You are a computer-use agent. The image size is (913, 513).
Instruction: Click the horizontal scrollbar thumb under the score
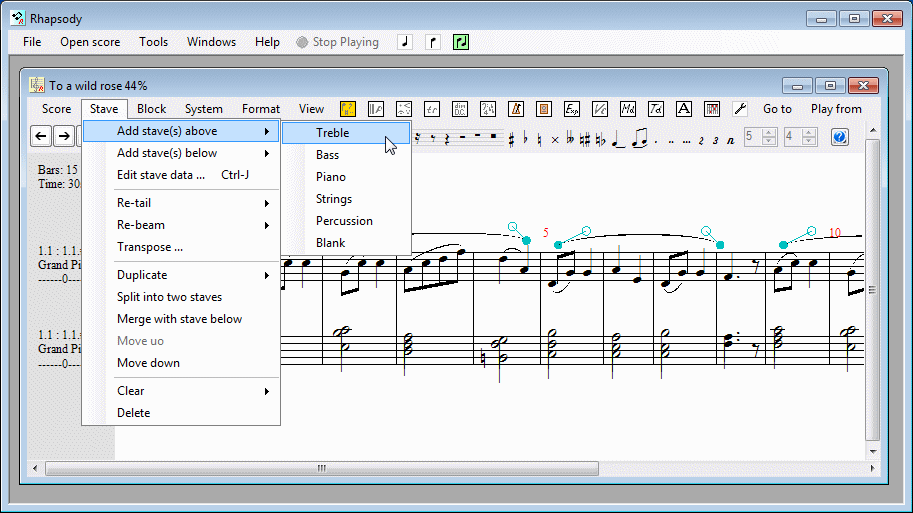(321, 467)
